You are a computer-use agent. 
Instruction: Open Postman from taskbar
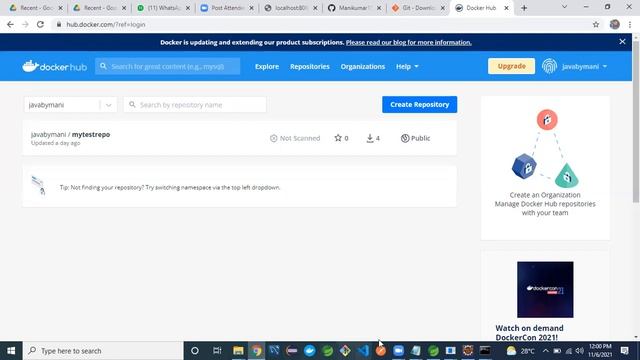click(x=381, y=351)
